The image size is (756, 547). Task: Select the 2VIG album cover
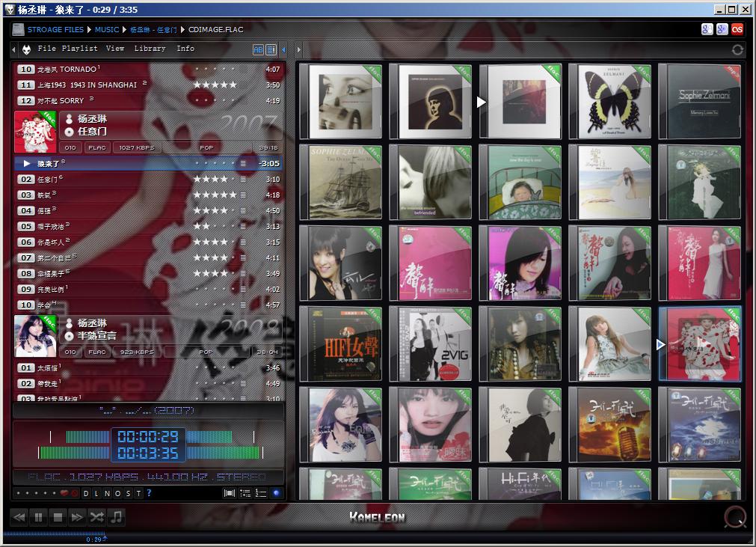click(x=431, y=344)
